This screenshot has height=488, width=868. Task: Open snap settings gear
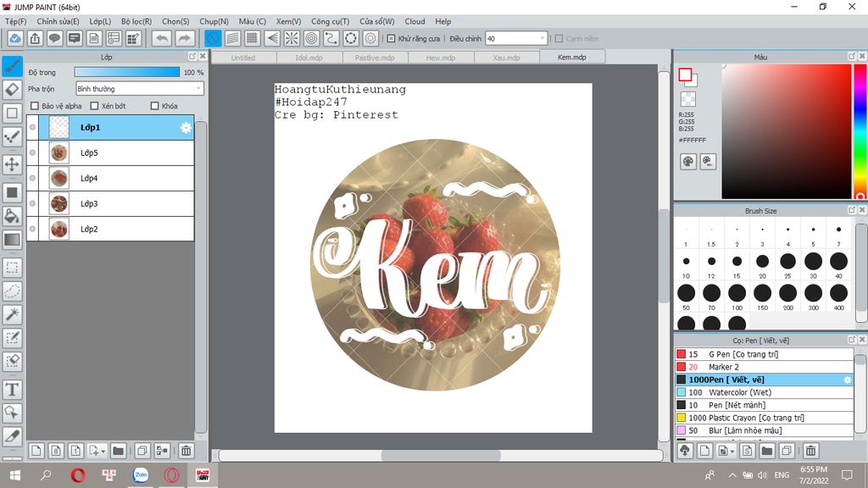coord(370,38)
